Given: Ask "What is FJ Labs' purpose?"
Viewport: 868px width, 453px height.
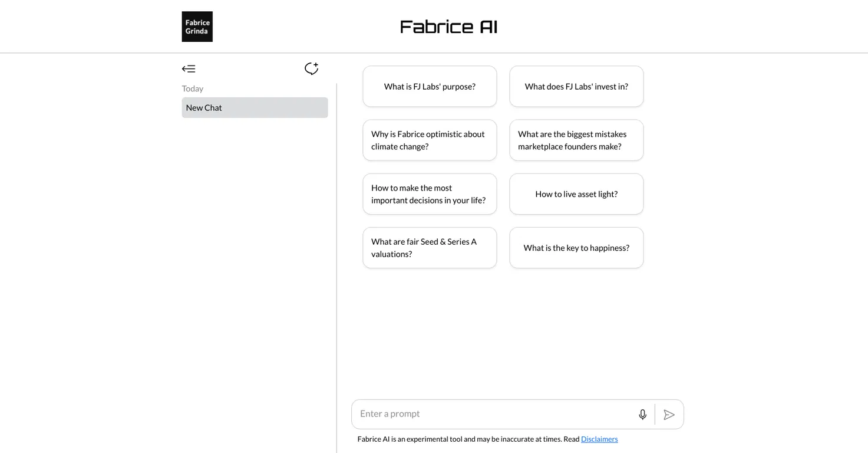Looking at the screenshot, I should [430, 86].
